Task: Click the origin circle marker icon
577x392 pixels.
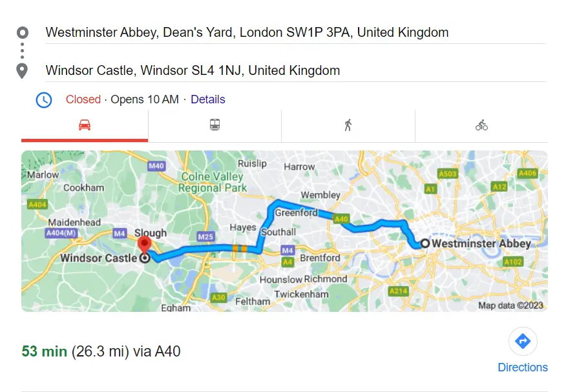Action: 23,32
